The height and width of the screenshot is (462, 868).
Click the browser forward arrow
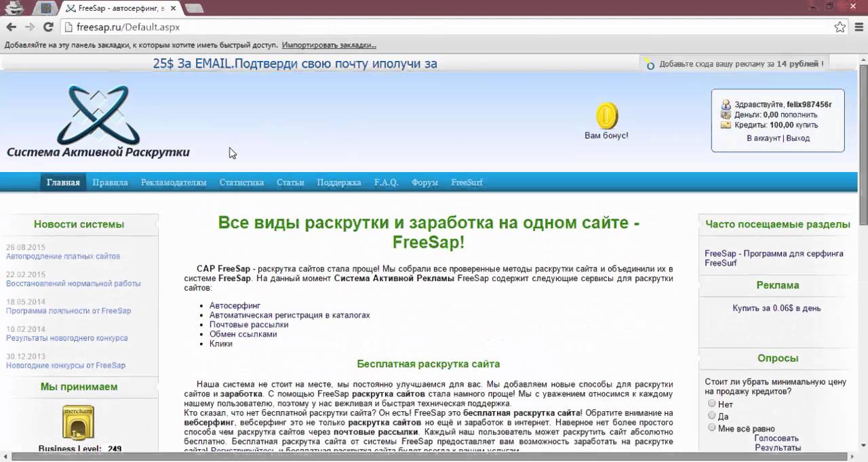[x=30, y=27]
